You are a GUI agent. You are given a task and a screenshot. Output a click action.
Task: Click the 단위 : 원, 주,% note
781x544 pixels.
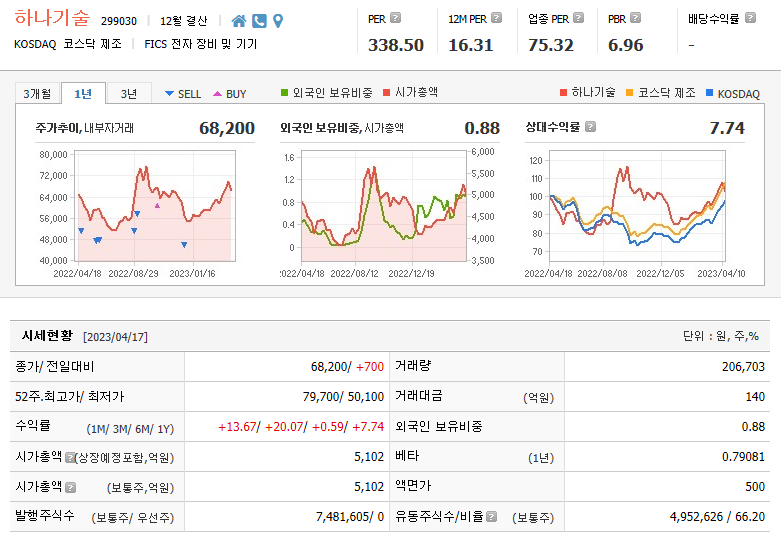click(x=721, y=336)
